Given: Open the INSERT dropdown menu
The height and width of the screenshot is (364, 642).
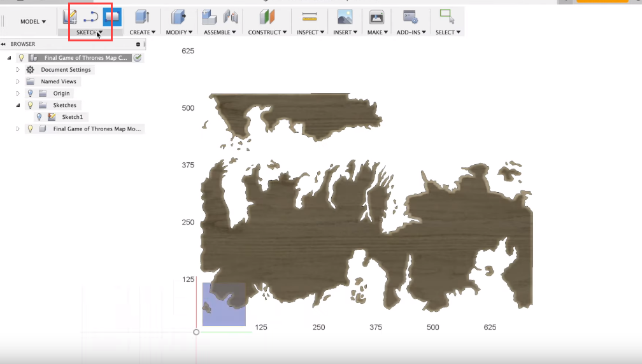Looking at the screenshot, I should coord(345,32).
